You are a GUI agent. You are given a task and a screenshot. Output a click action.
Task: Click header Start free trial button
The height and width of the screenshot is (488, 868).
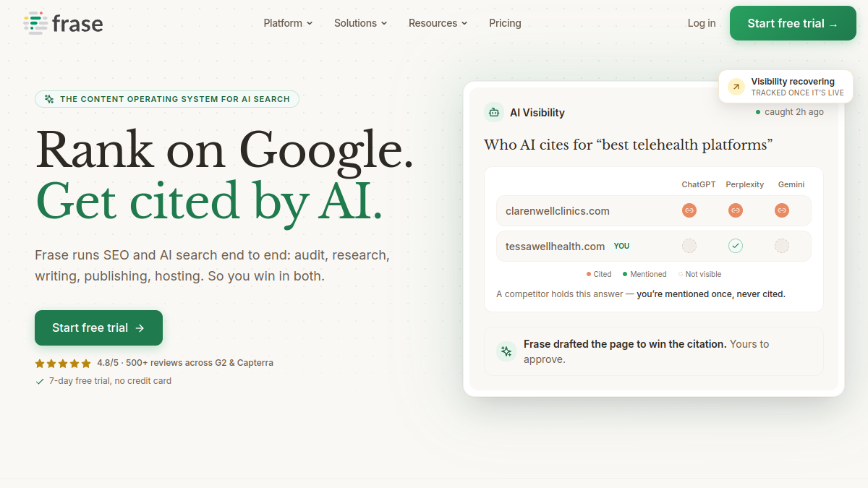click(793, 23)
